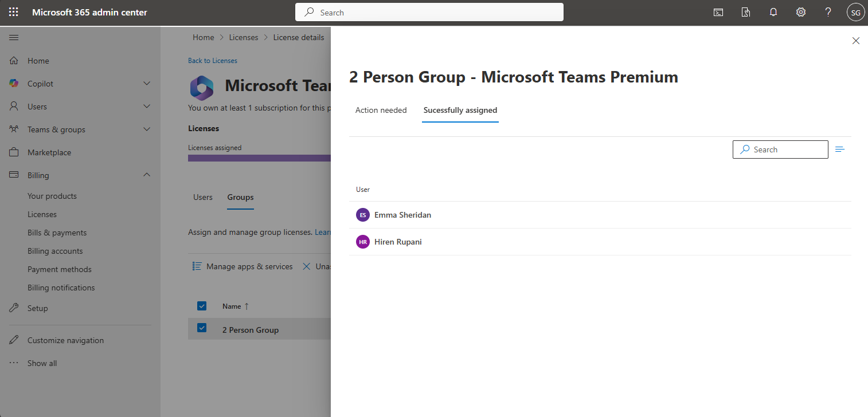
Task: Click Manage apps & services button
Action: click(x=243, y=266)
